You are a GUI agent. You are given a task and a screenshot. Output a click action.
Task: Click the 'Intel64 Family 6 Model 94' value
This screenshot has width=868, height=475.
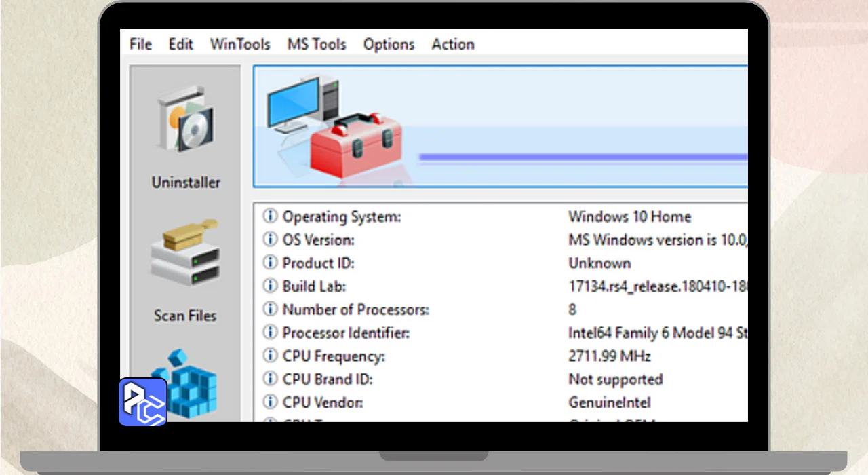pos(658,333)
